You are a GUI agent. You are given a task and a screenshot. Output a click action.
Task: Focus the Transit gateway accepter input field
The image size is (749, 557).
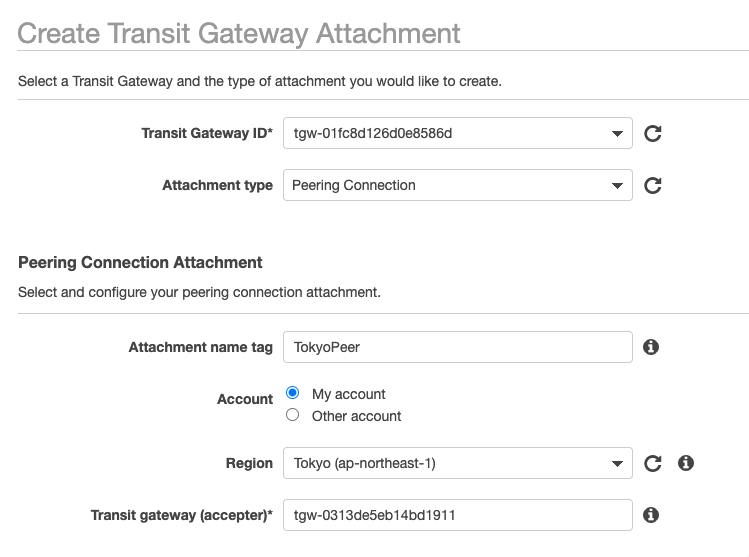tap(458, 515)
